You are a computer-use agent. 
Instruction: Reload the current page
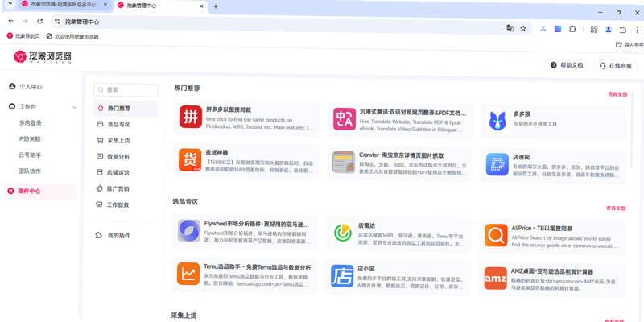pos(39,21)
